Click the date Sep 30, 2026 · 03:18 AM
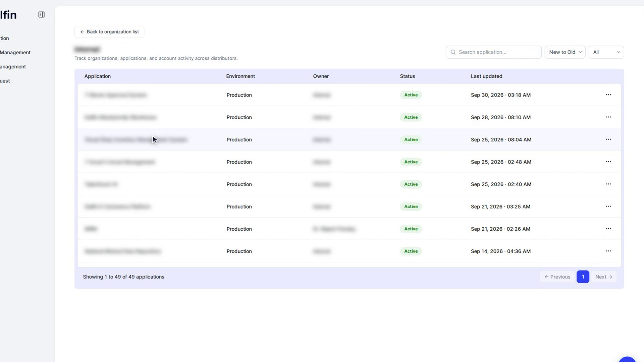The image size is (644, 362). 500,95
